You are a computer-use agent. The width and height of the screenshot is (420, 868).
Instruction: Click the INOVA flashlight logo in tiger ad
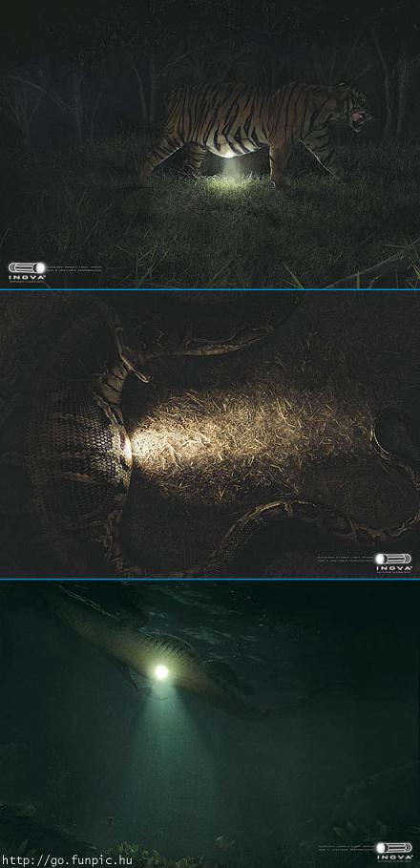pos(27,270)
